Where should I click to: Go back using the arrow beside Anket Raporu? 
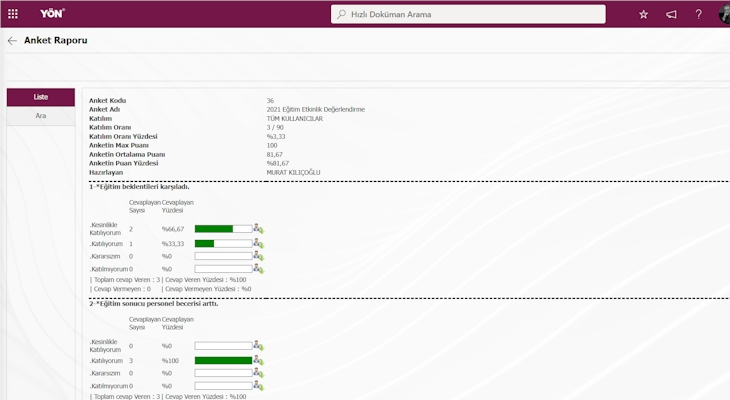point(12,41)
